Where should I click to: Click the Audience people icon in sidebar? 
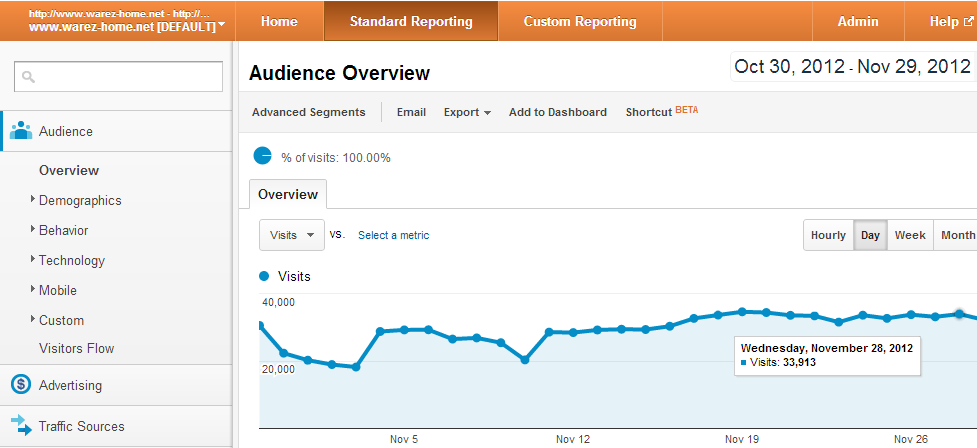[x=21, y=131]
